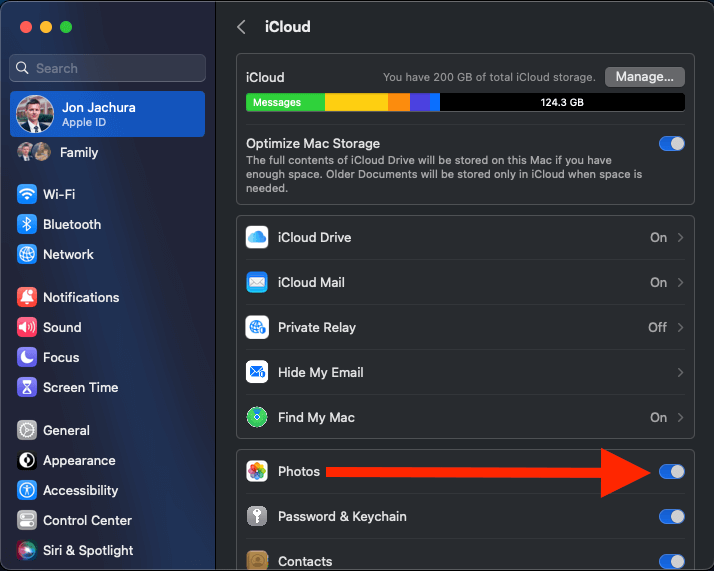Click yellow storage bar segment
The width and height of the screenshot is (714, 571).
click(x=357, y=102)
